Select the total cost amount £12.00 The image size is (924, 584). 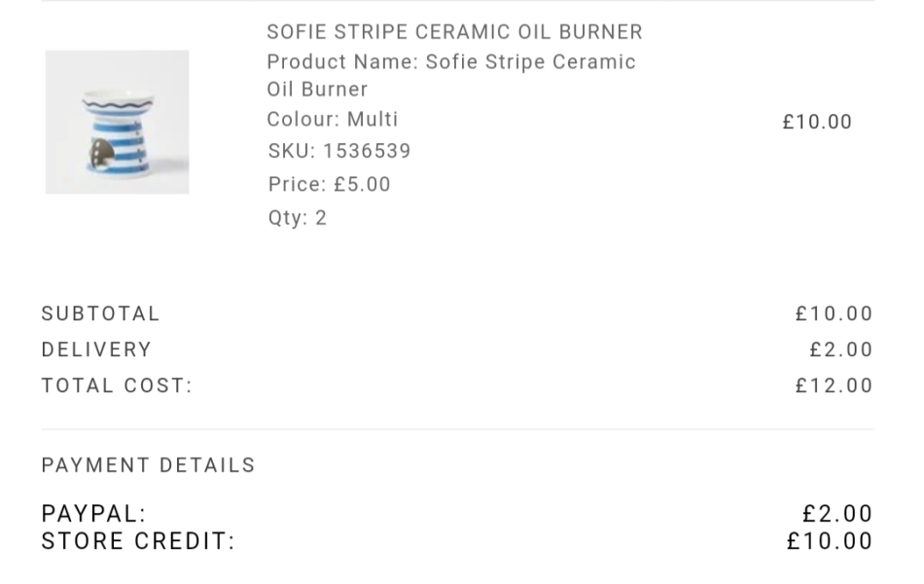[834, 385]
